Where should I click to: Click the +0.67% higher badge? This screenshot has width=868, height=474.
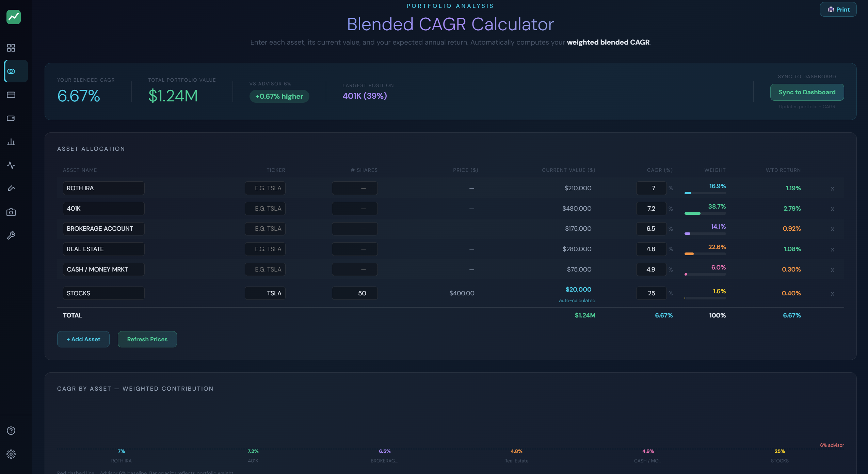[279, 96]
